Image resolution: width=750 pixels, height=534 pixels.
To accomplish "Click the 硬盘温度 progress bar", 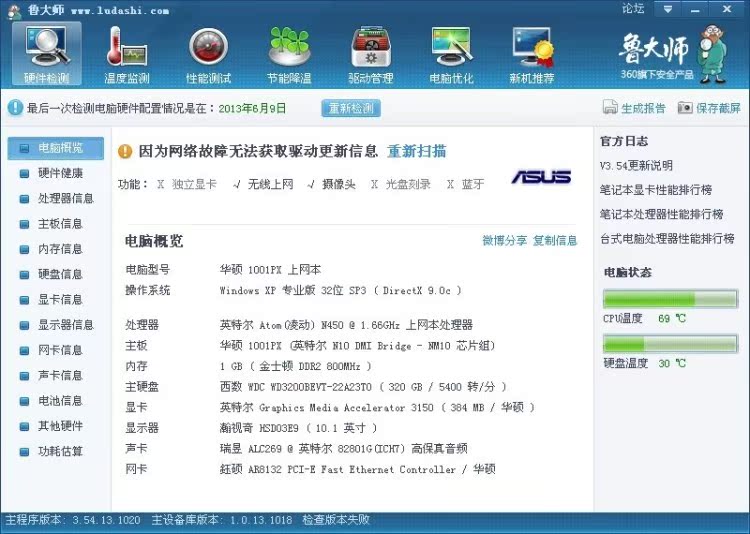I will click(x=670, y=344).
